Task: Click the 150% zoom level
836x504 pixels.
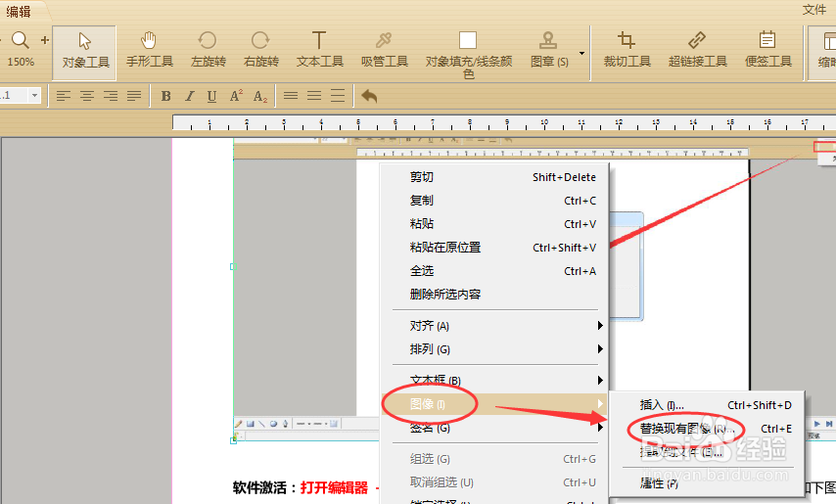Action: [x=21, y=62]
